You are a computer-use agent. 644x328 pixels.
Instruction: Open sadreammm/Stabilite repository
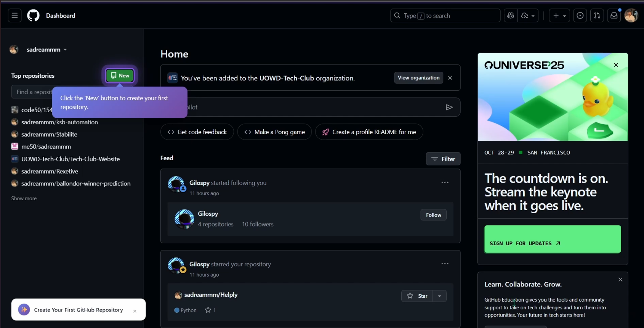[49, 134]
